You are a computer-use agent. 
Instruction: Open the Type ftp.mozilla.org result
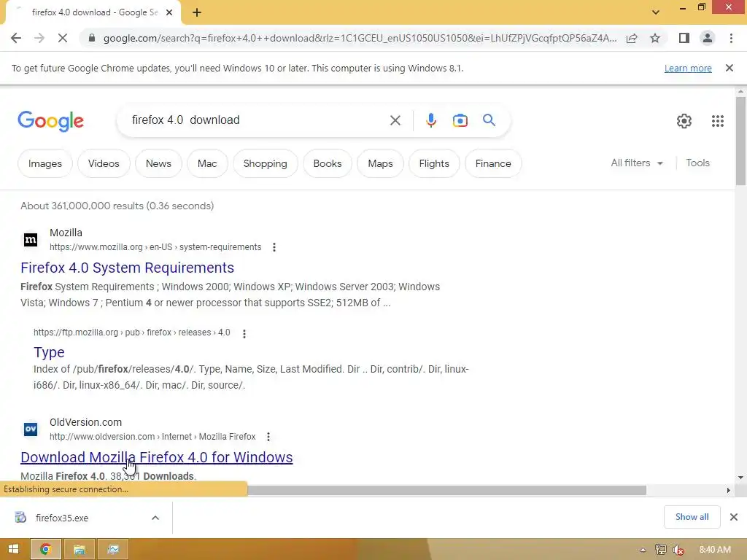point(49,352)
